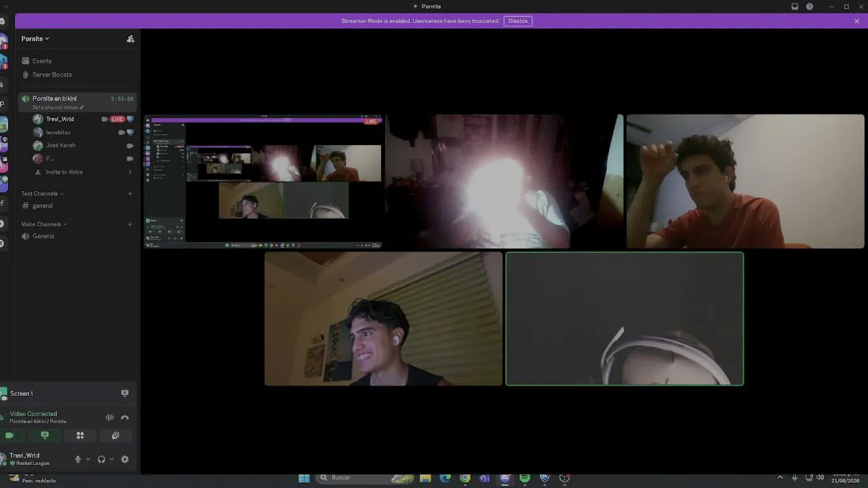The image size is (868, 488).
Task: Open the Windows Start menu
Action: [304, 478]
